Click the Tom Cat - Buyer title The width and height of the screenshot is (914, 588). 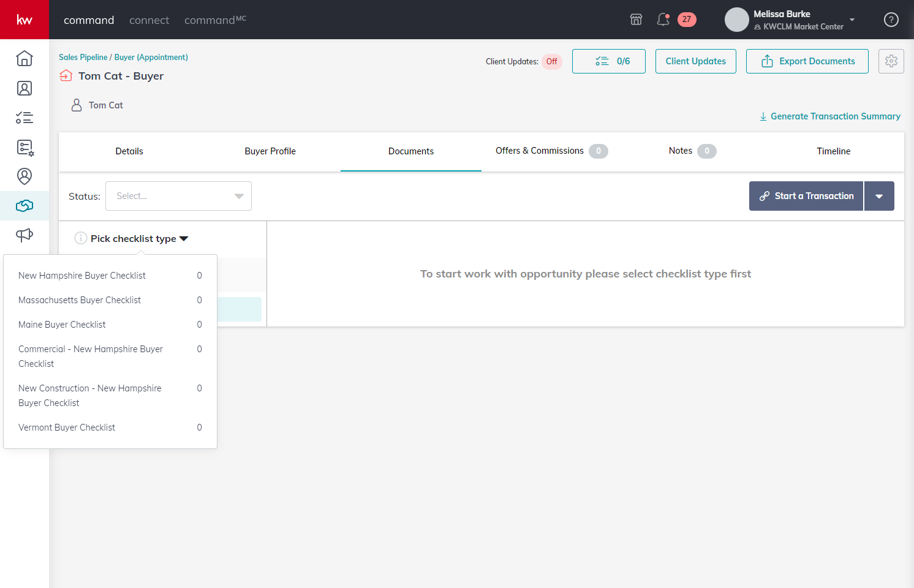pyautogui.click(x=121, y=76)
